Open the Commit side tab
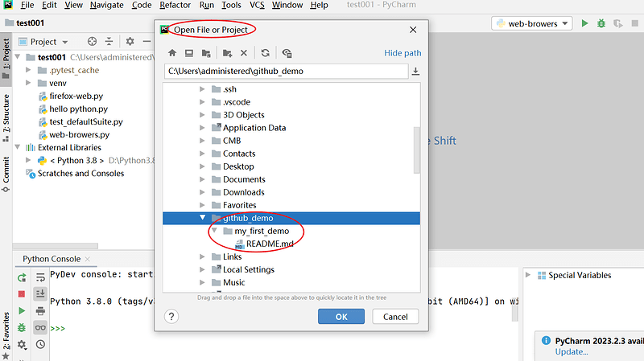The image size is (644, 361). point(6,174)
